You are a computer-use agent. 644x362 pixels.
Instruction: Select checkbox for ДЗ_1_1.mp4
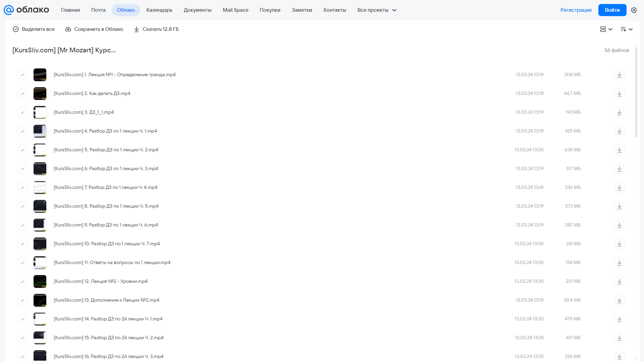22,112
